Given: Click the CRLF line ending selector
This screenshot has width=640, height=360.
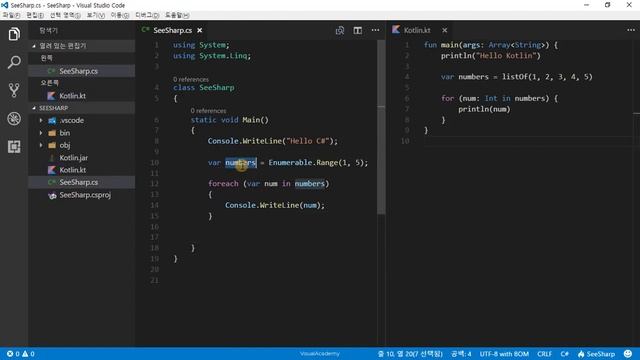Looking at the screenshot, I should tap(544, 354).
